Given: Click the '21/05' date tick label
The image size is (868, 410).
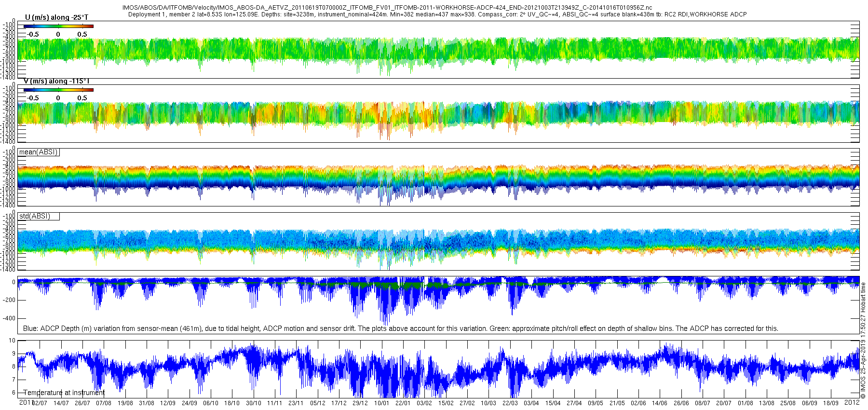Looking at the screenshot, I should click(x=617, y=403).
